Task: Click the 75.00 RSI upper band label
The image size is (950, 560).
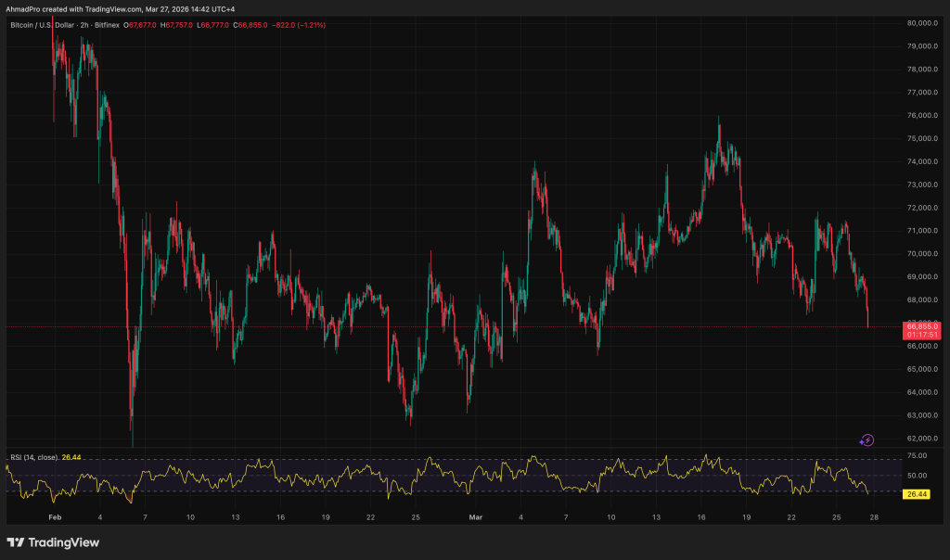Action: (x=919, y=456)
